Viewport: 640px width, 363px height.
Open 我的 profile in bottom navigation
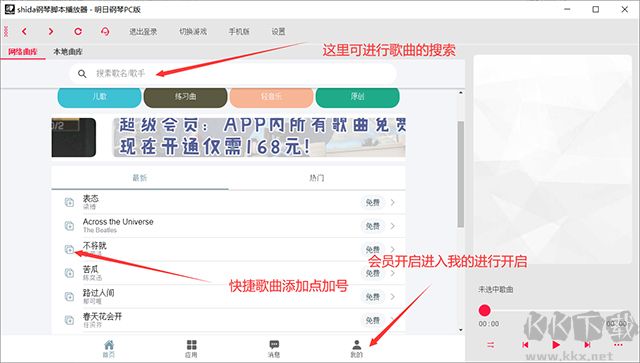pos(357,349)
